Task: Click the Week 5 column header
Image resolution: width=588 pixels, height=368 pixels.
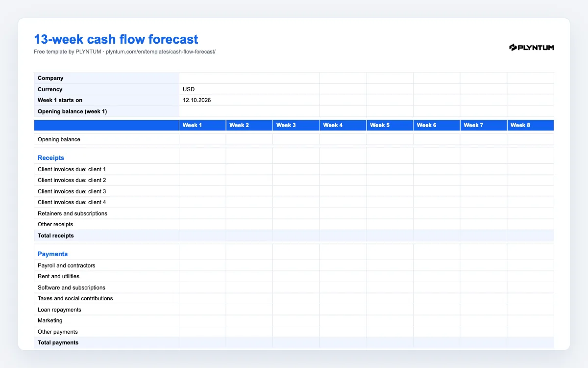Action: click(390, 125)
